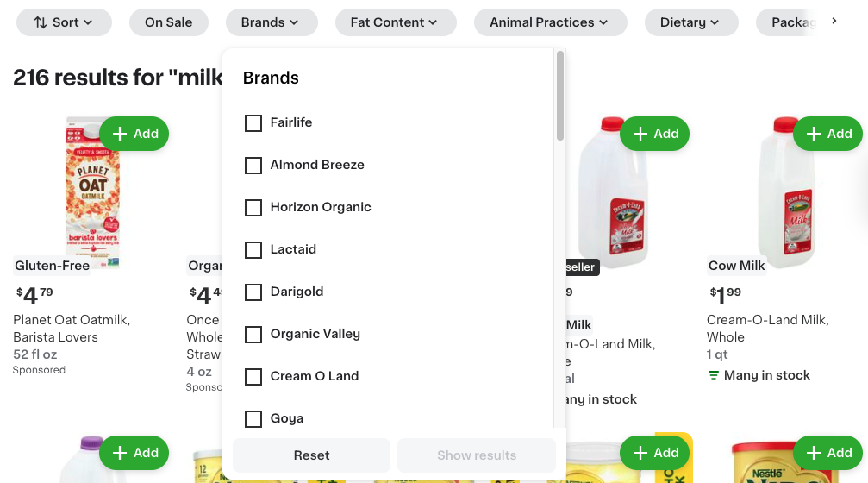Expand the Fat Content filter
Image resolution: width=868 pixels, height=483 pixels.
393,22
